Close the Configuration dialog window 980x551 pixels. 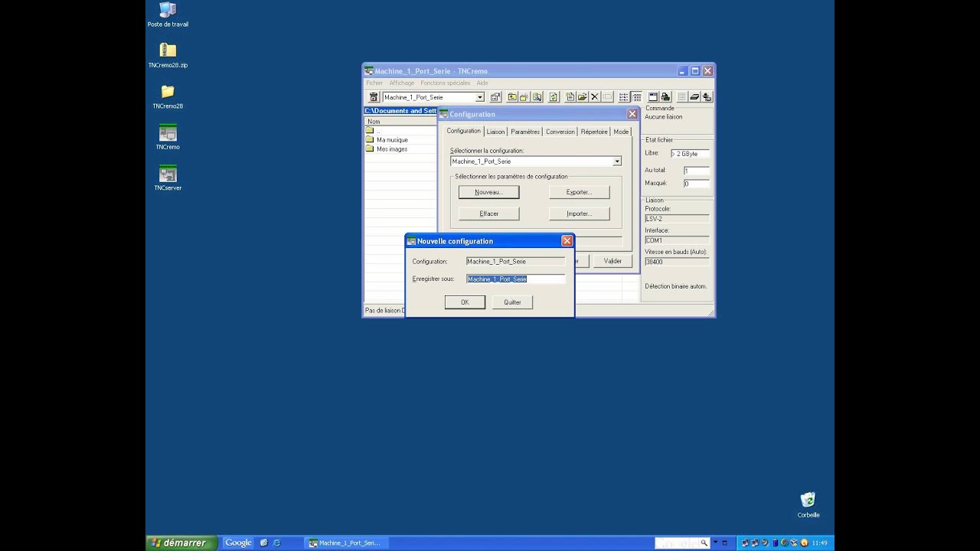632,114
